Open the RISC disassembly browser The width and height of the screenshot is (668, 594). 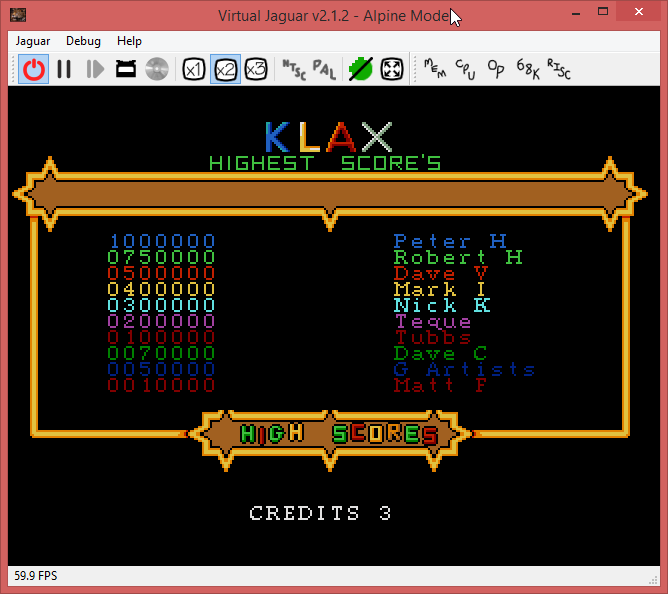coord(558,69)
